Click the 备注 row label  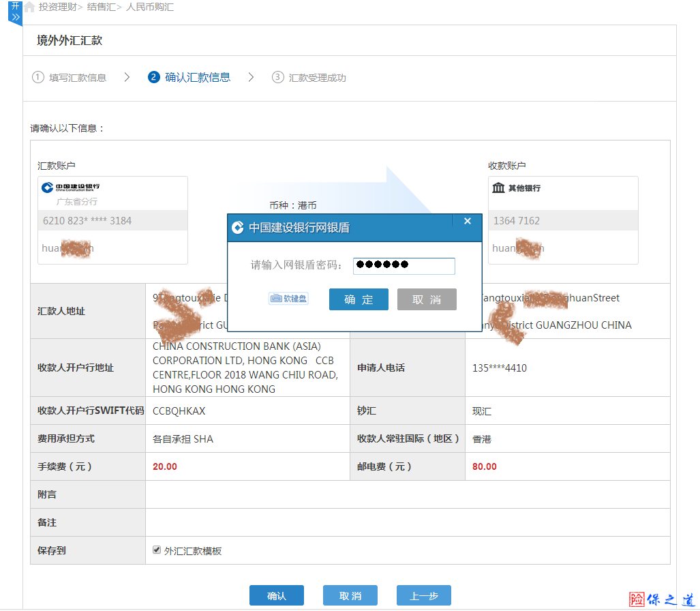point(47,522)
